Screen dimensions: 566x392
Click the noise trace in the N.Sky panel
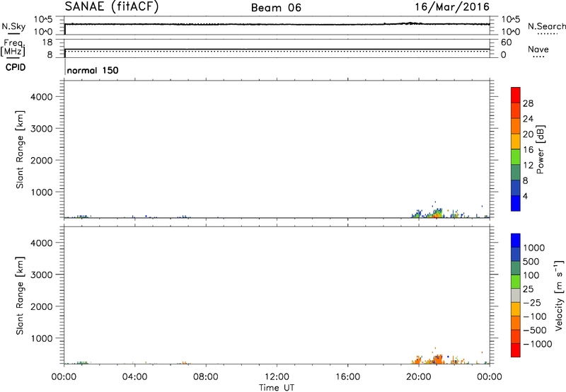pos(277,24)
